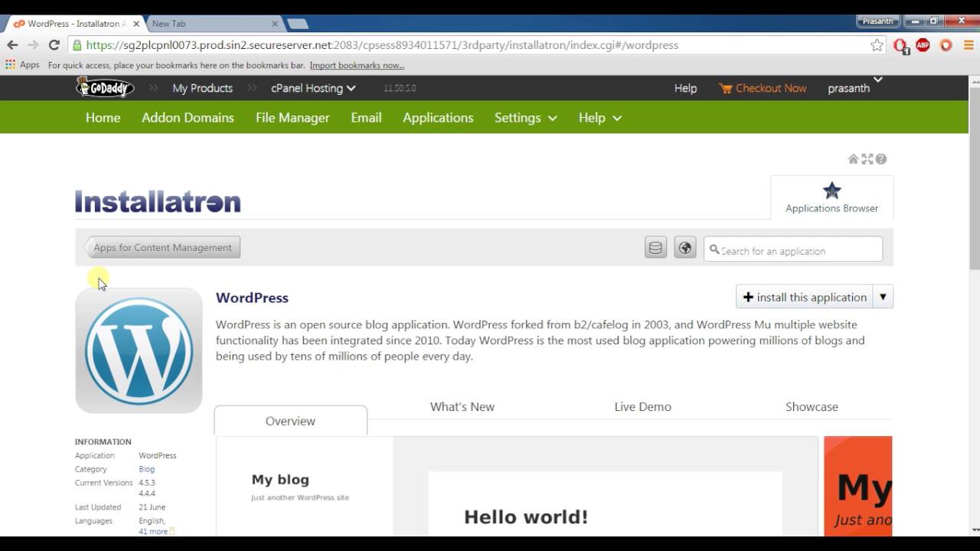Click the Checkout Now cart icon
The image size is (980, 551).
click(x=725, y=88)
